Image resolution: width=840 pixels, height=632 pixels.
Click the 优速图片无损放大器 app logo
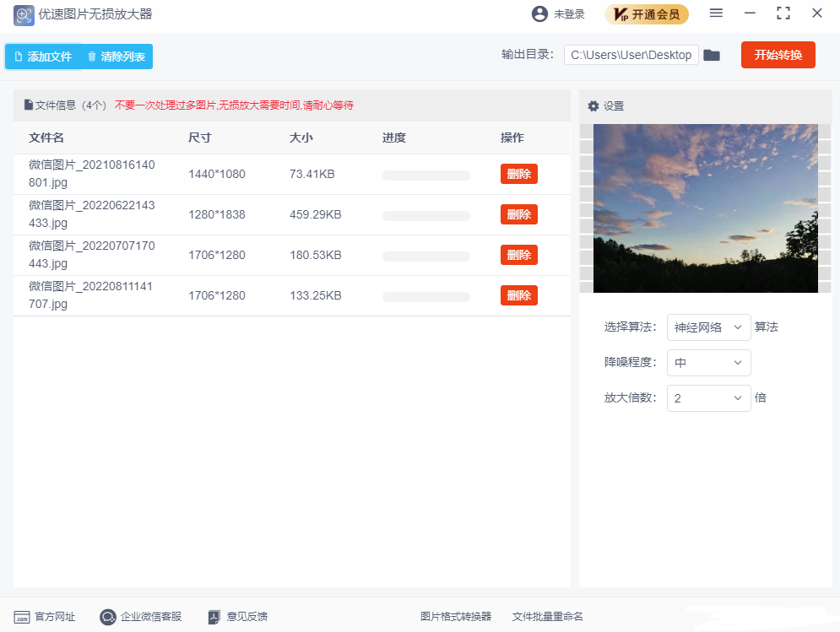click(x=24, y=15)
